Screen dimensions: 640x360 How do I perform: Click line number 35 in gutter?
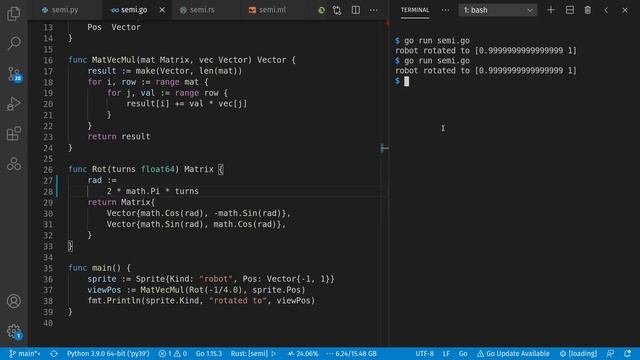pyautogui.click(x=48, y=268)
